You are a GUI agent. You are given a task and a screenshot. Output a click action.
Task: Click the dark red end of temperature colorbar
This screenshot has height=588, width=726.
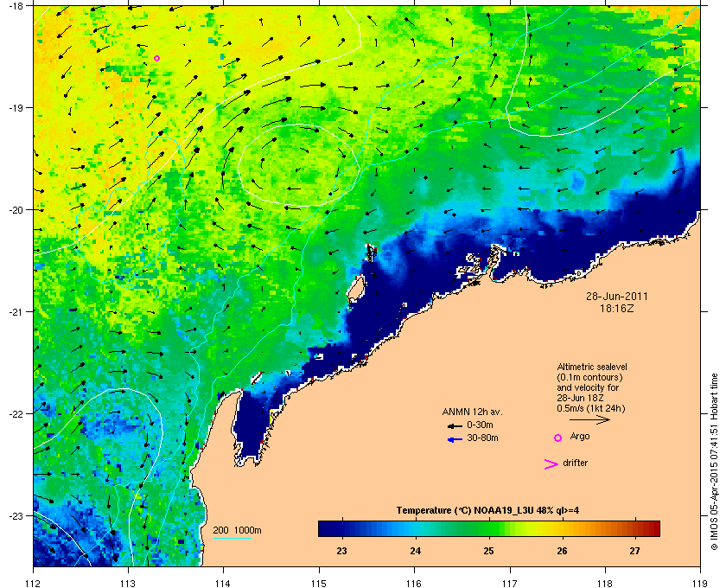point(653,528)
